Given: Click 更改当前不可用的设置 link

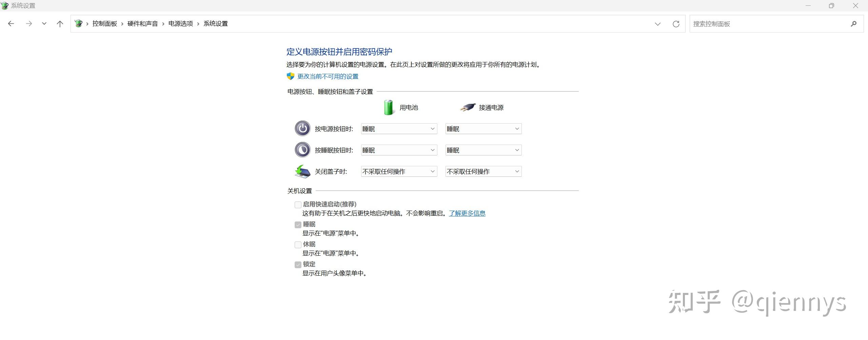Looking at the screenshot, I should [x=328, y=77].
